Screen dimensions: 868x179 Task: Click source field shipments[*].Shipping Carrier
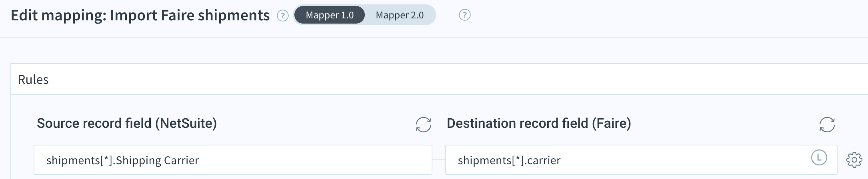233,160
